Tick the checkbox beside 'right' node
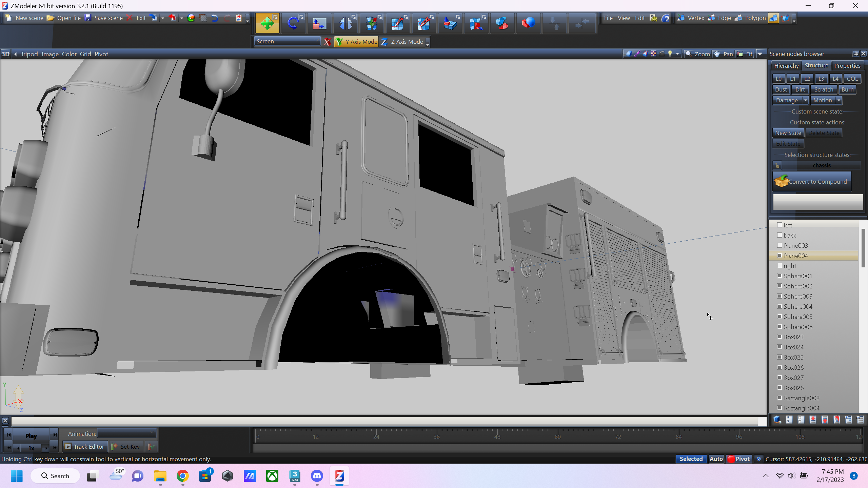Viewport: 868px width, 488px height. point(780,266)
